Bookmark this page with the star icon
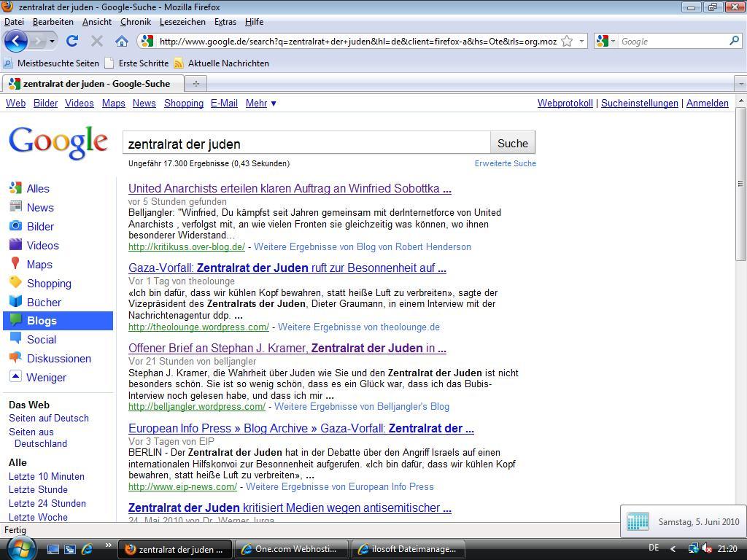 coord(566,41)
